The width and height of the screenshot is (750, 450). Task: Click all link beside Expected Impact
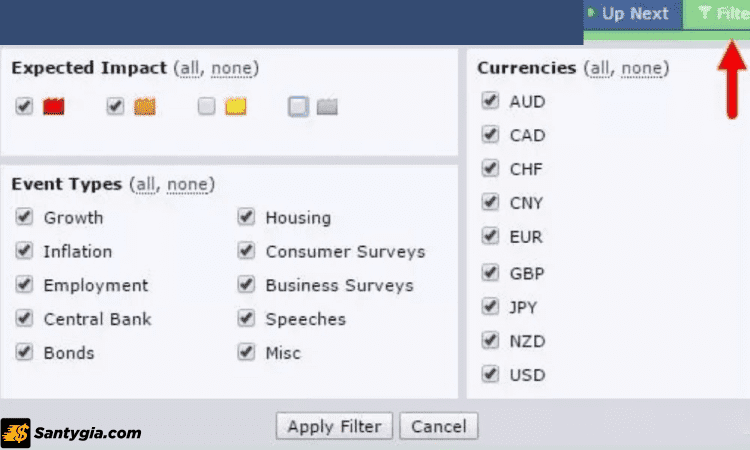pos(187,68)
